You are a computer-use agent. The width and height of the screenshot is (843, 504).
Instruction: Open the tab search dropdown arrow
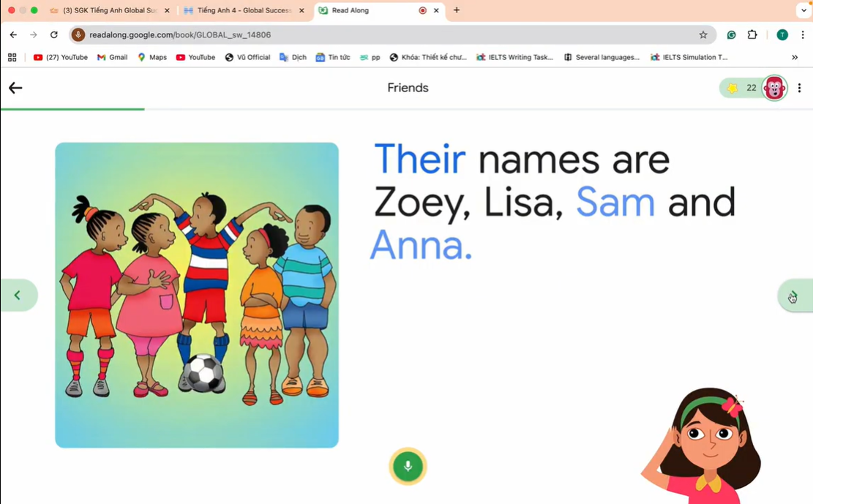[803, 10]
